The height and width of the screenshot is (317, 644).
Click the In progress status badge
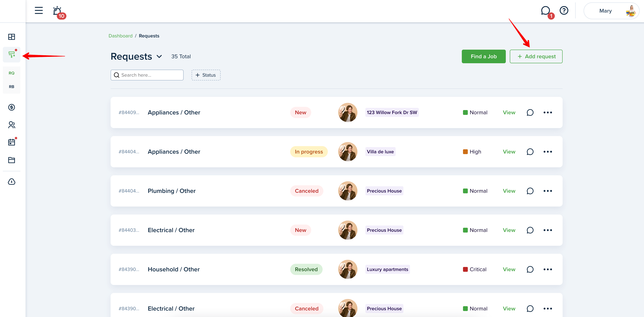coord(309,152)
